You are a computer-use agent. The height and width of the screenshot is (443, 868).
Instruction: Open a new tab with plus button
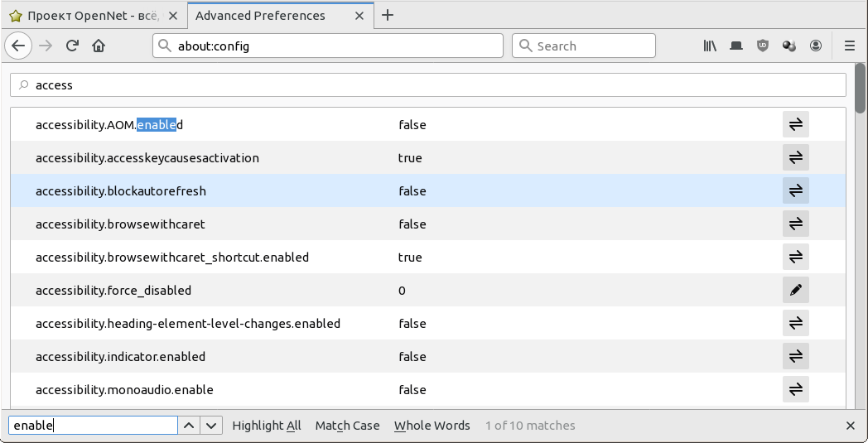pyautogui.click(x=388, y=15)
